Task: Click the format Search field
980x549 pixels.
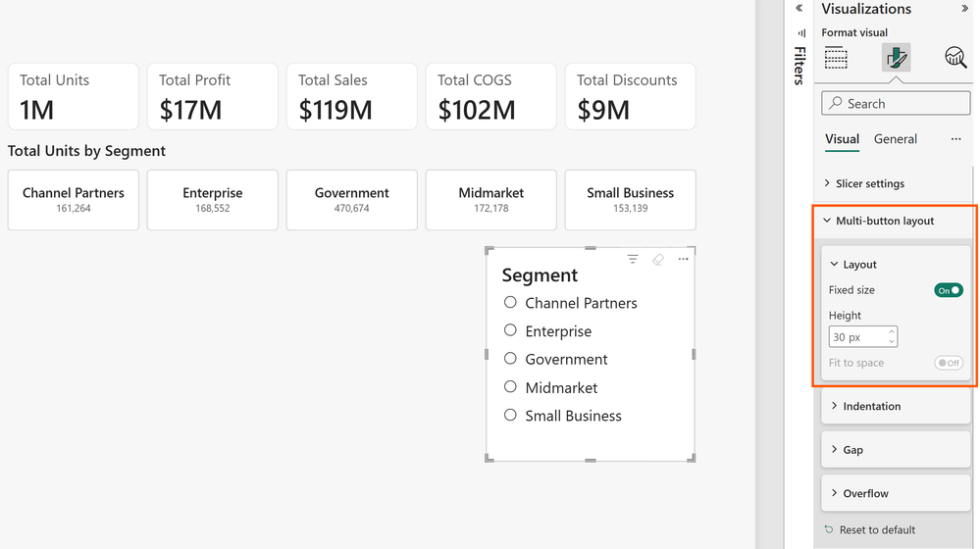Action: point(896,104)
